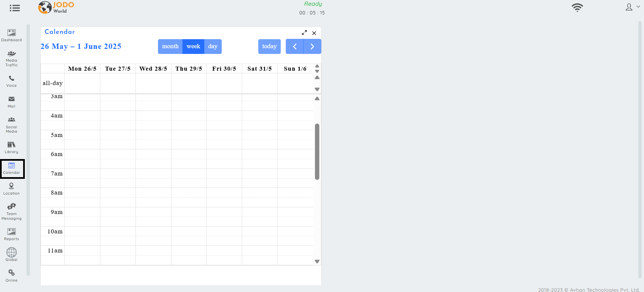Open Social Media in sidebar

click(11, 125)
